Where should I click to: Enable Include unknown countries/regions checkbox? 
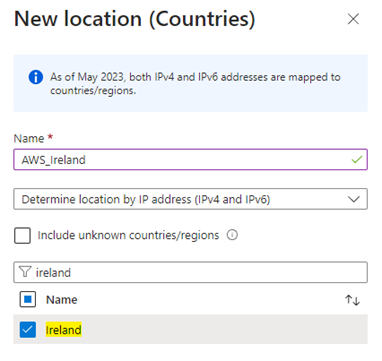(x=22, y=235)
